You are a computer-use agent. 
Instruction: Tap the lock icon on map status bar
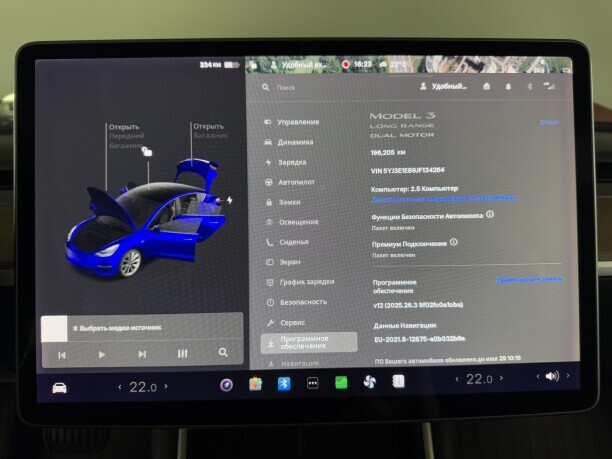[253, 65]
